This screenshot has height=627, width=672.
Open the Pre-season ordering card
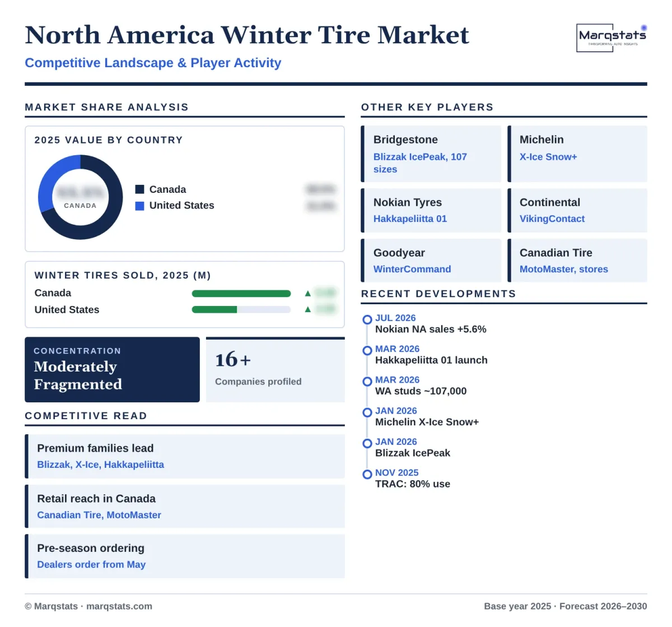click(x=185, y=556)
